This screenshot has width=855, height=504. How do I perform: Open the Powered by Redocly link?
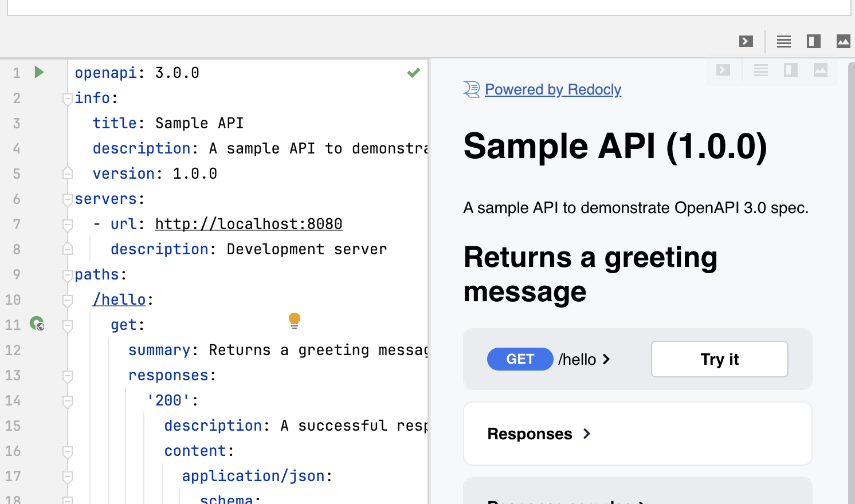(553, 89)
